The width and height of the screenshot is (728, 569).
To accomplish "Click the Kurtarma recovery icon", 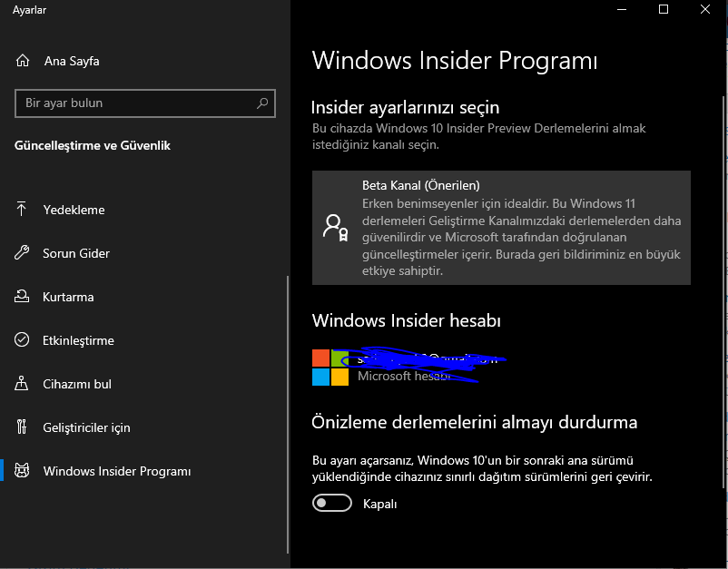I will click(x=22, y=297).
